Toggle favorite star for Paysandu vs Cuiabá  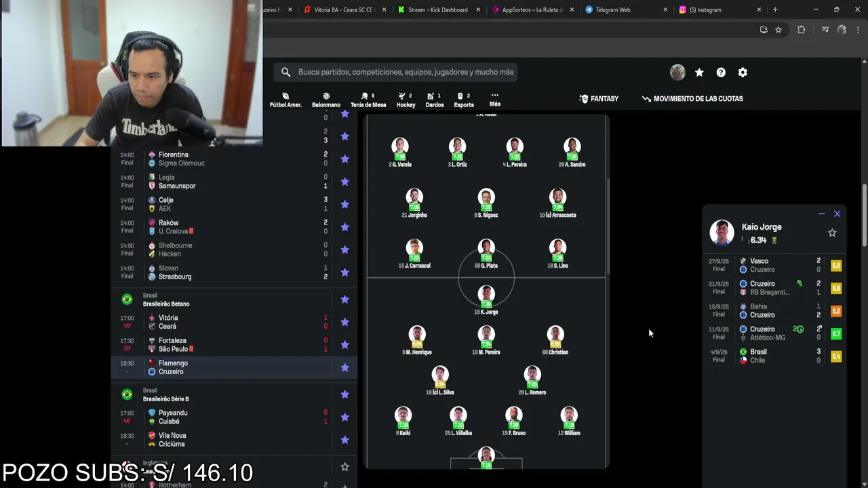click(x=344, y=417)
